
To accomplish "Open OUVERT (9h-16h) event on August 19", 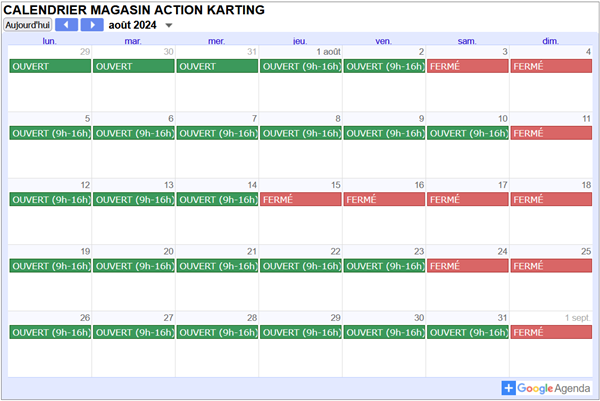I will click(x=50, y=266).
